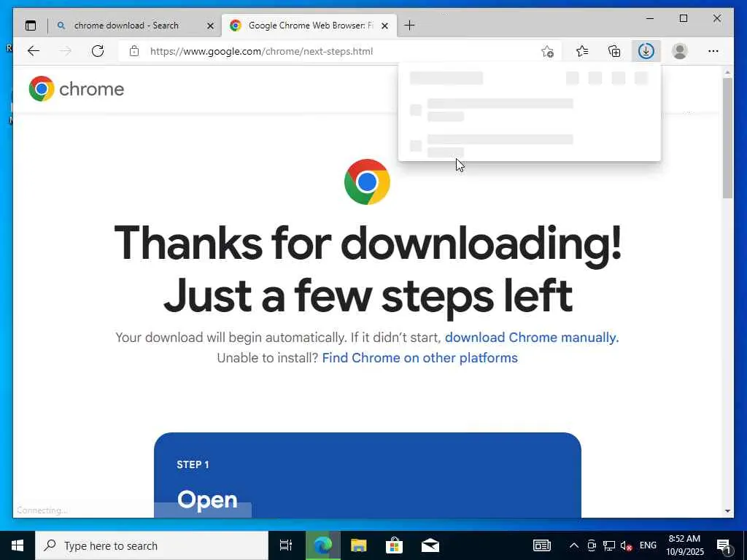Screen dimensions: 747x560
Task: Click the address bar URL field
Action: tap(340, 51)
